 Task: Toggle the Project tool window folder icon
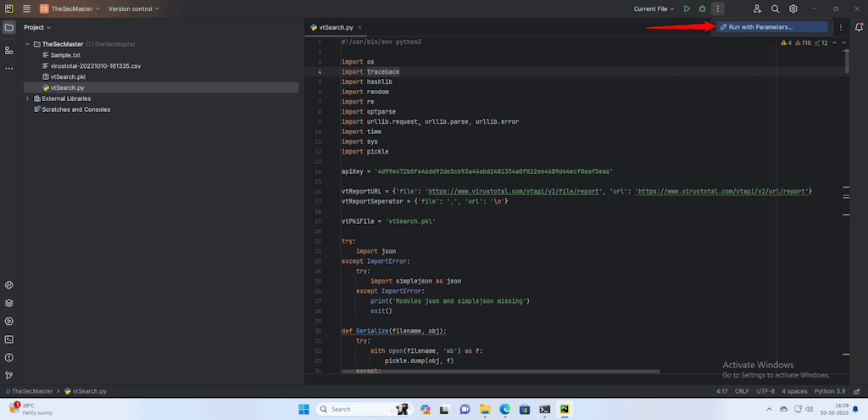pos(8,27)
